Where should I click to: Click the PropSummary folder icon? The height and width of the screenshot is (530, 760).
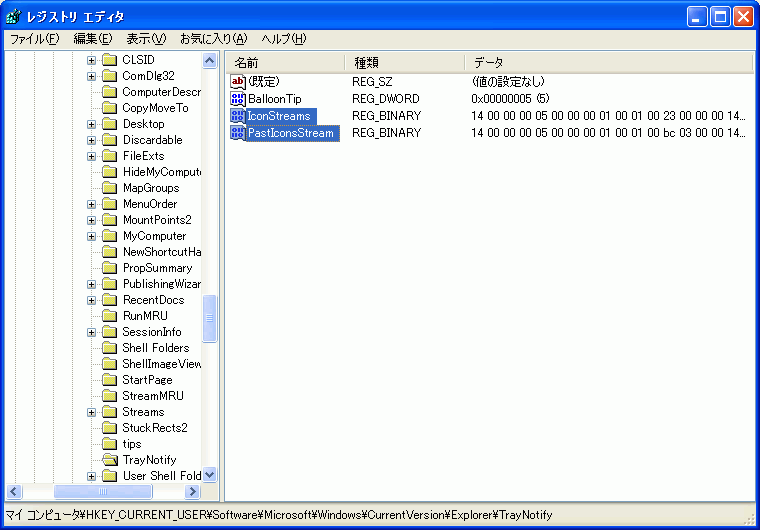[x=110, y=268]
